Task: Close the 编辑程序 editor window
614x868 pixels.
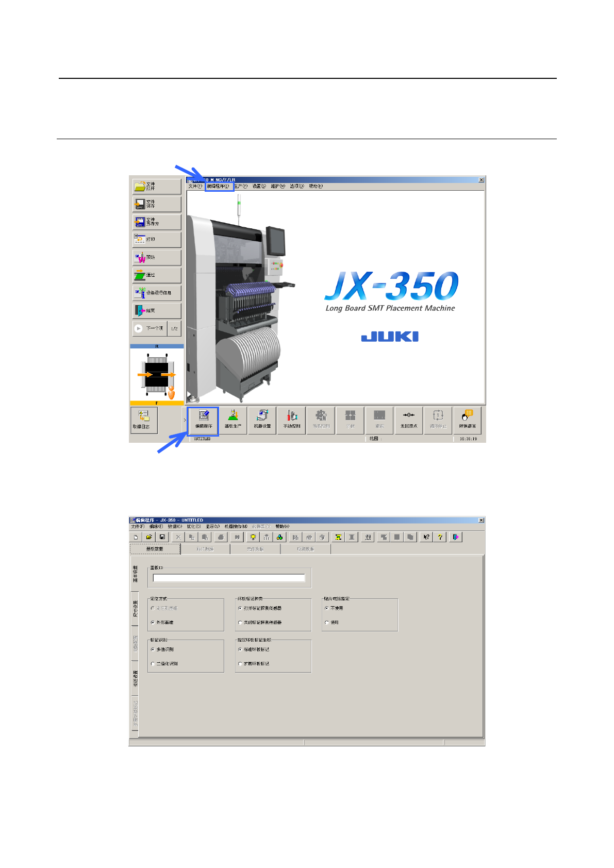Action: point(482,520)
